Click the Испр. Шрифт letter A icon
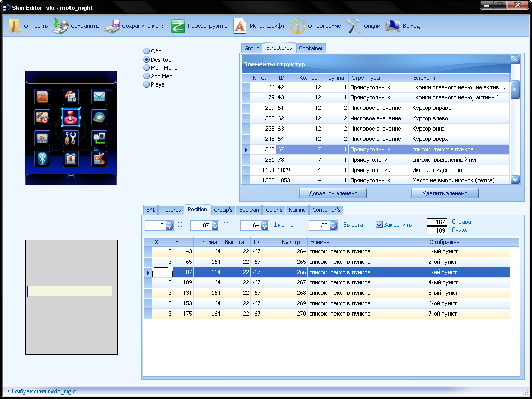 click(x=240, y=26)
